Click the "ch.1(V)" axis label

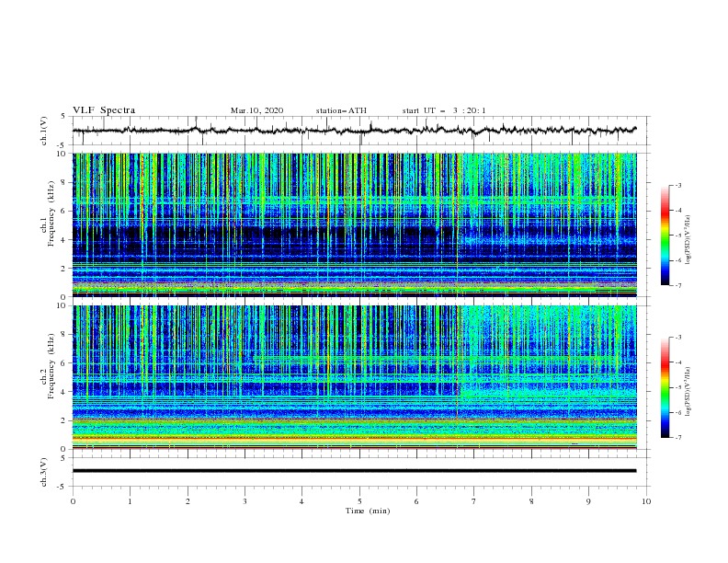click(44, 131)
